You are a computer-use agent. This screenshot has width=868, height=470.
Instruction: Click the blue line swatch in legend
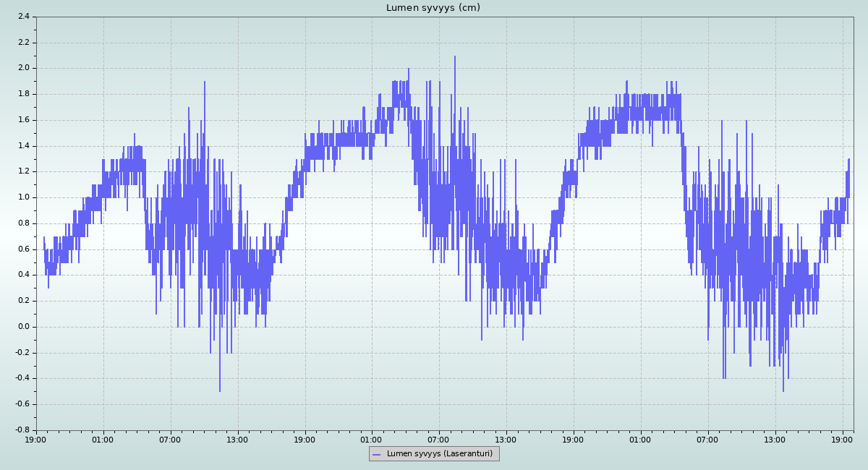378,454
